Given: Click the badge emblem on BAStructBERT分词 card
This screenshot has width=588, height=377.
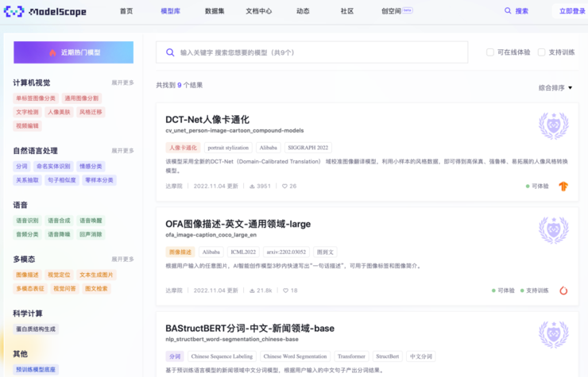Looking at the screenshot, I should click(x=554, y=334).
